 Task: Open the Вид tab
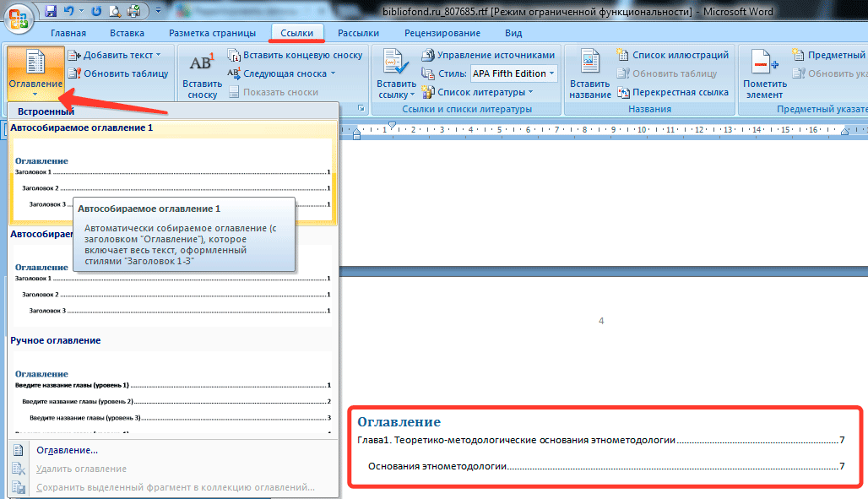513,33
